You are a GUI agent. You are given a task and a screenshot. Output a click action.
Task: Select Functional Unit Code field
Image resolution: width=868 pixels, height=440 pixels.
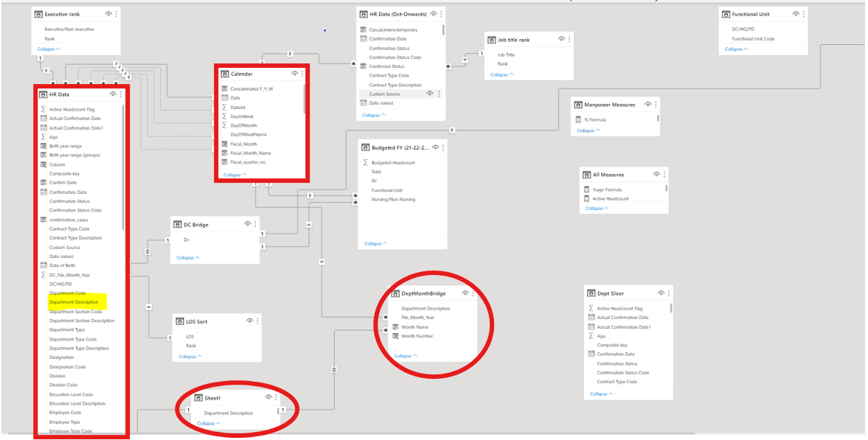[753, 39]
